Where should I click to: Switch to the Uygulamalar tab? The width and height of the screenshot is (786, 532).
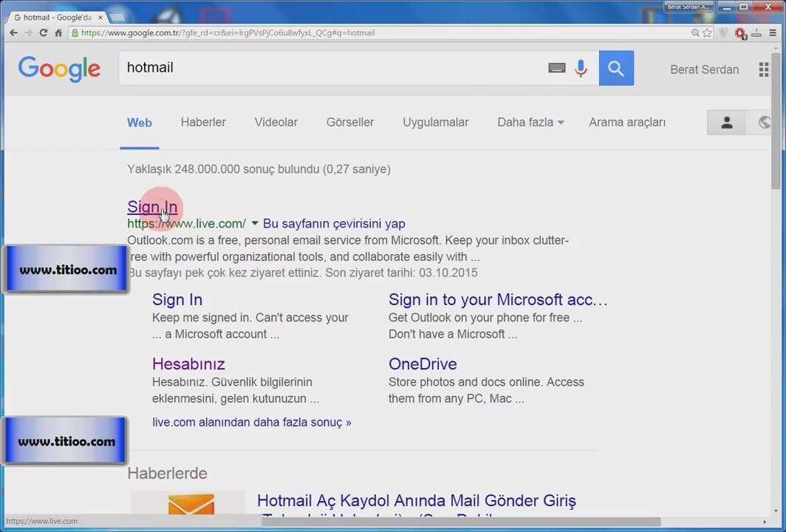[x=436, y=123]
